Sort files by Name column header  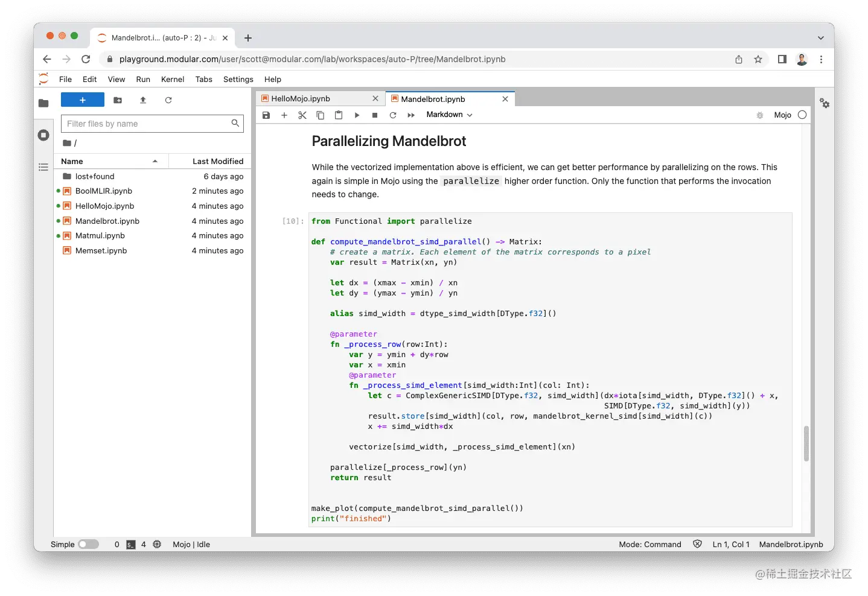point(110,161)
